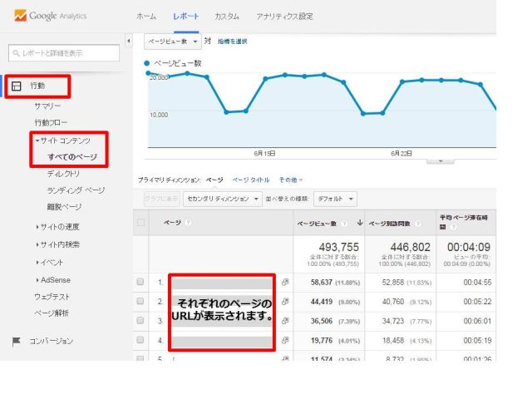The width and height of the screenshot is (532, 399).
Task: Open the ページビュー数 metric dropdown
Action: point(173,42)
